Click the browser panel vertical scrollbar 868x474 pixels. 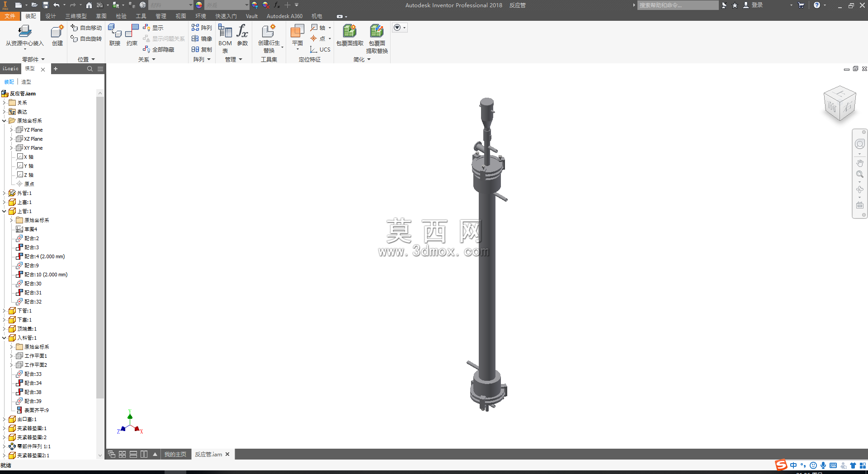click(x=100, y=247)
